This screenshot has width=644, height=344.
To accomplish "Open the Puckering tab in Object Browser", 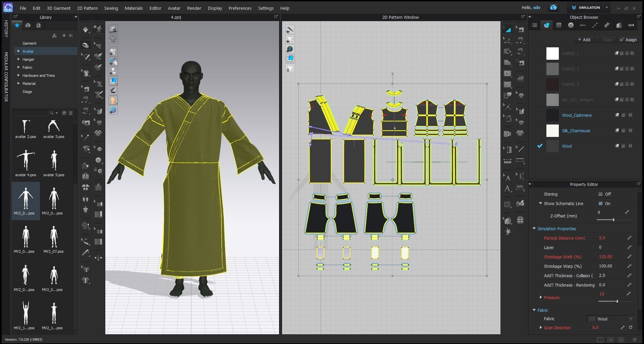I will click(x=607, y=25).
